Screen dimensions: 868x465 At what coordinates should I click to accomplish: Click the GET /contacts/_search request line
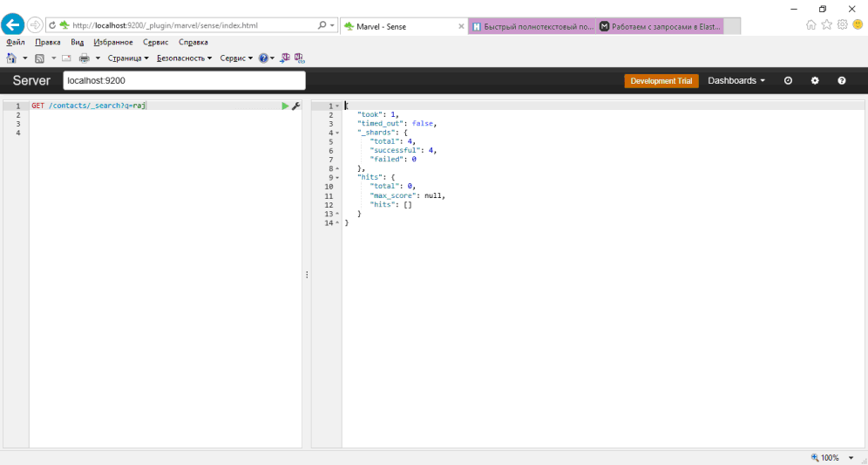pos(89,106)
